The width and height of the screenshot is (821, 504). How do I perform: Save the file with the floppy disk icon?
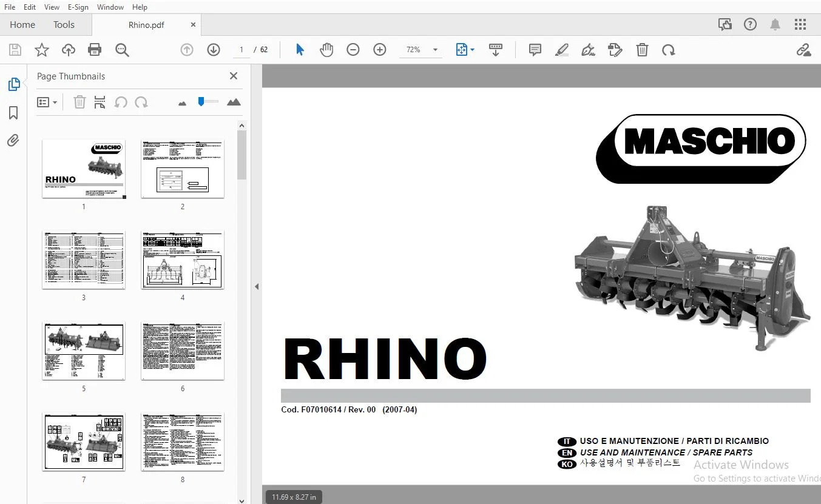15,50
